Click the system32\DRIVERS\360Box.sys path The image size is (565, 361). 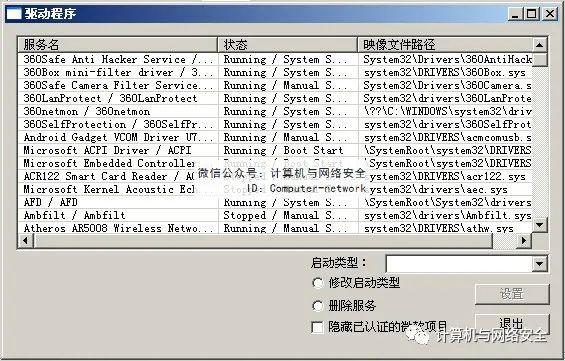click(445, 72)
